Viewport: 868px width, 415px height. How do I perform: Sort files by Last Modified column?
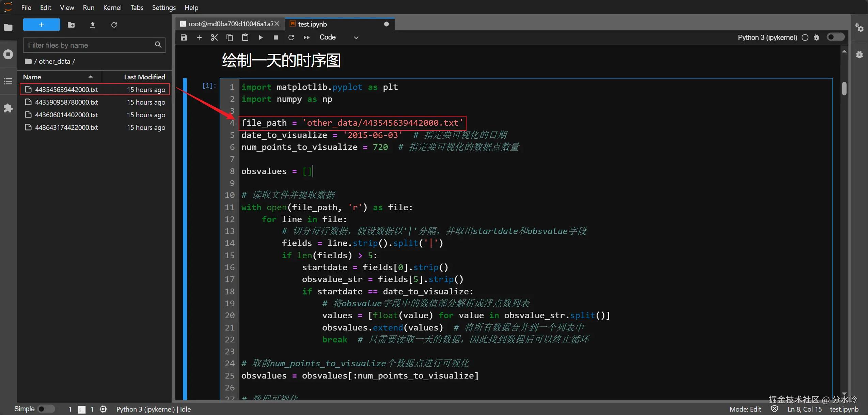[144, 77]
